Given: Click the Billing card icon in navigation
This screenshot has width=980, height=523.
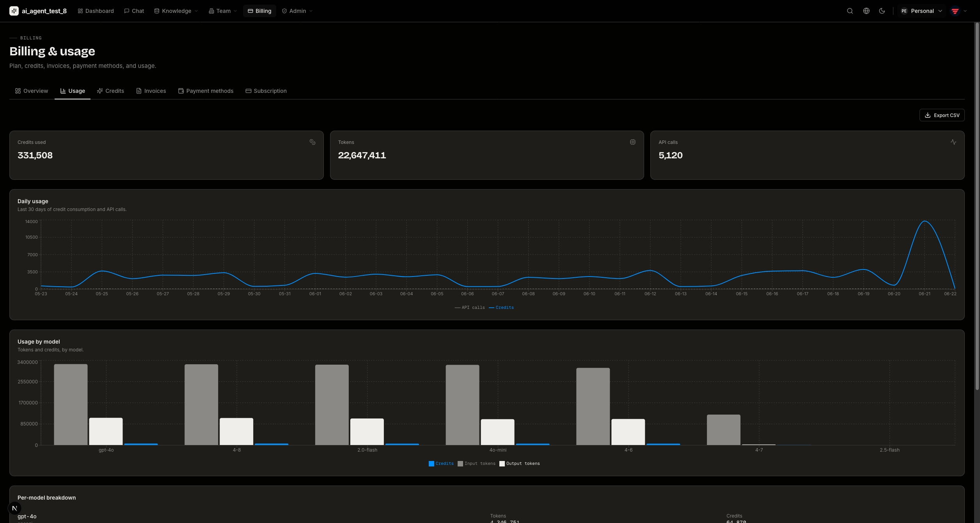Looking at the screenshot, I should tap(250, 11).
